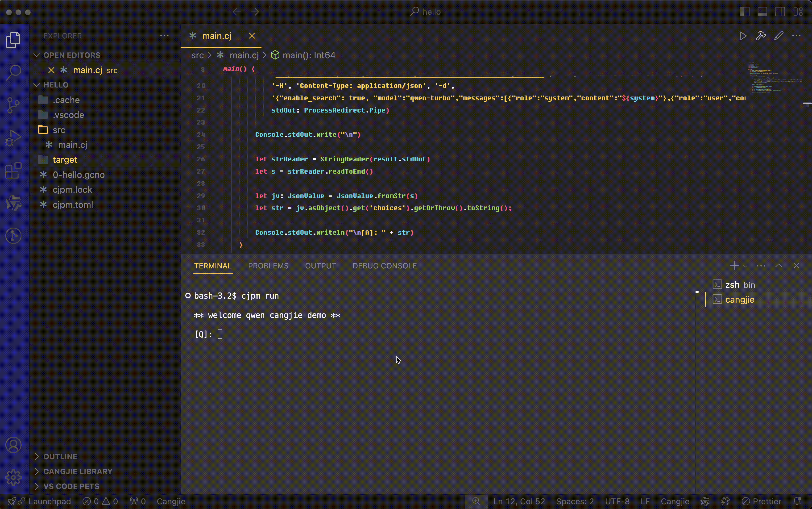812x509 pixels.
Task: Click Ln 12, Col 52 in status bar
Action: [519, 501]
